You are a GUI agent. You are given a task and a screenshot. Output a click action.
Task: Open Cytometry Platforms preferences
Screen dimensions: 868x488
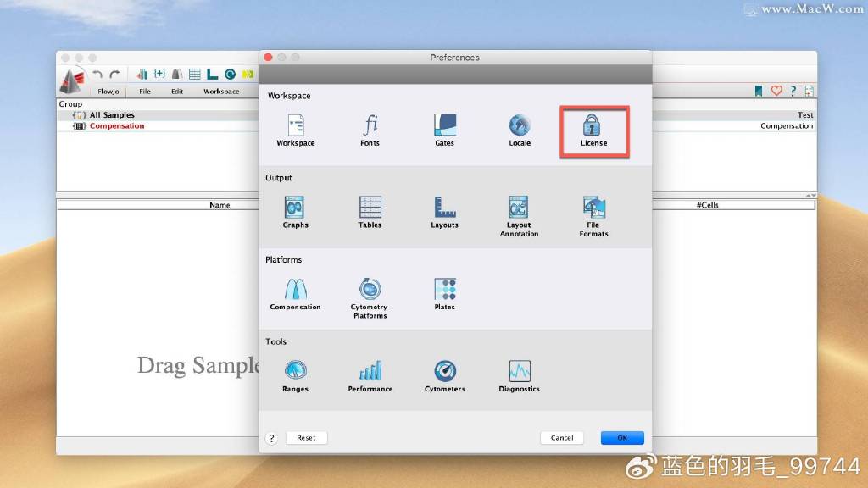click(x=370, y=298)
